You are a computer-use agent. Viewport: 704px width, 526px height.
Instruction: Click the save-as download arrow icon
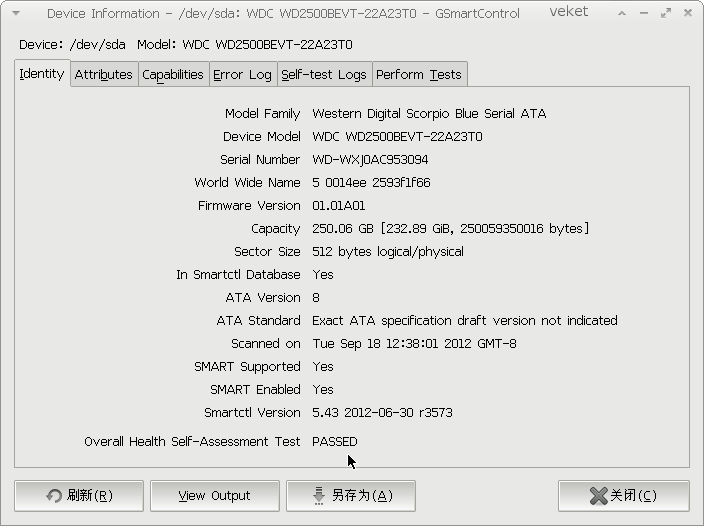coord(319,495)
